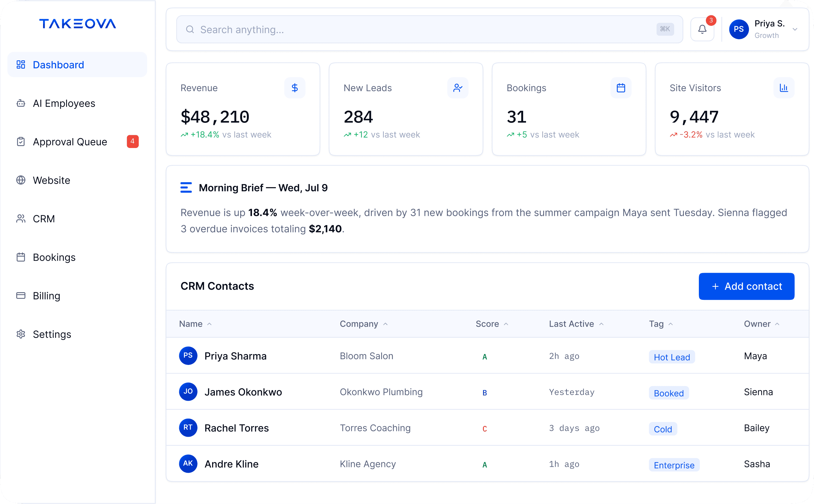Click the Kline Agency company cell
This screenshot has height=504, width=814.
click(x=368, y=464)
